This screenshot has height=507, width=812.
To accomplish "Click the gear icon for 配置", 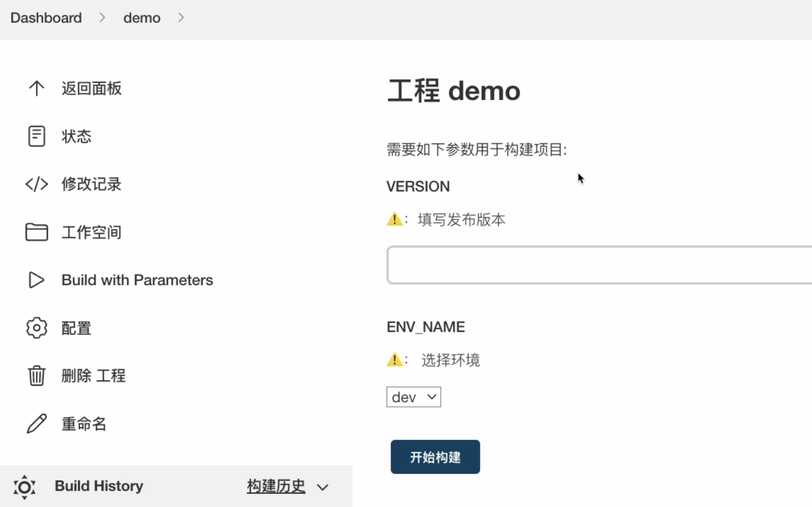I will click(37, 328).
